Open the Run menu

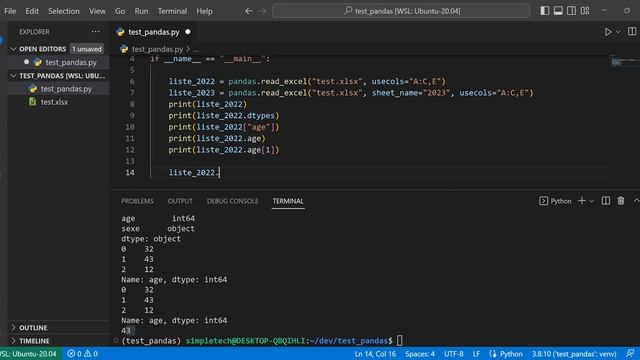click(x=141, y=11)
